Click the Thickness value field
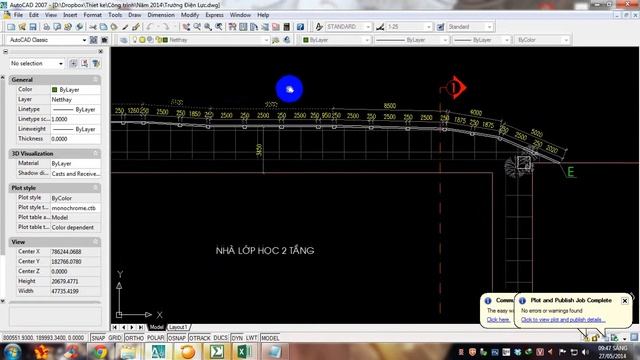Image resolution: width=640 pixels, height=360 pixels. [75, 139]
